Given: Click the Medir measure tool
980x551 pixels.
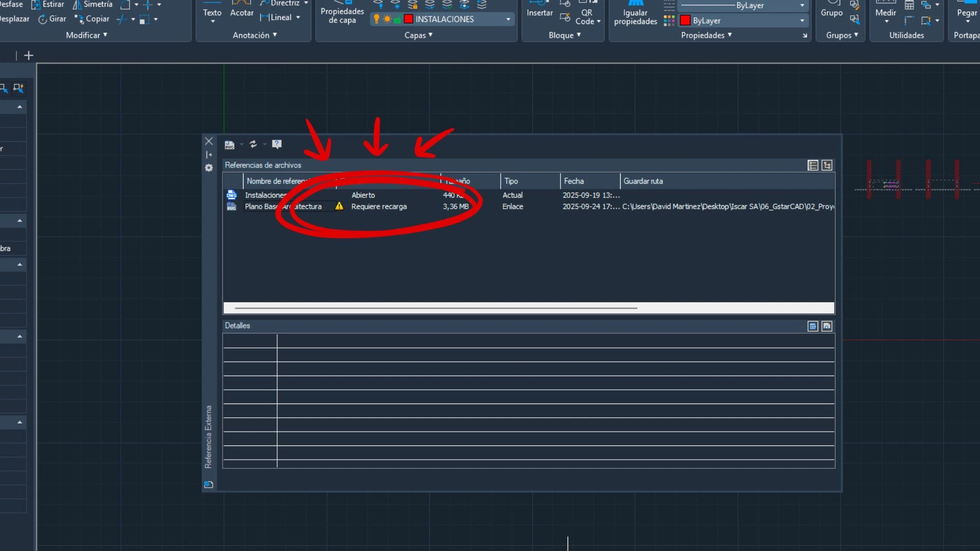Looking at the screenshot, I should (886, 9).
